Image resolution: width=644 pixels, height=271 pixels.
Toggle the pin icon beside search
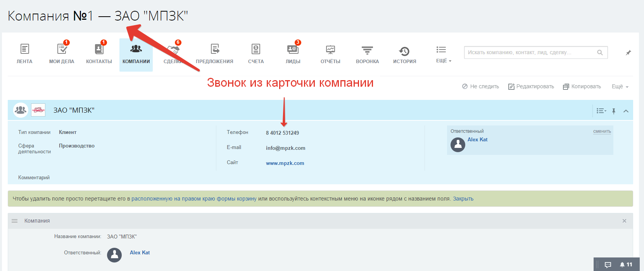[628, 53]
